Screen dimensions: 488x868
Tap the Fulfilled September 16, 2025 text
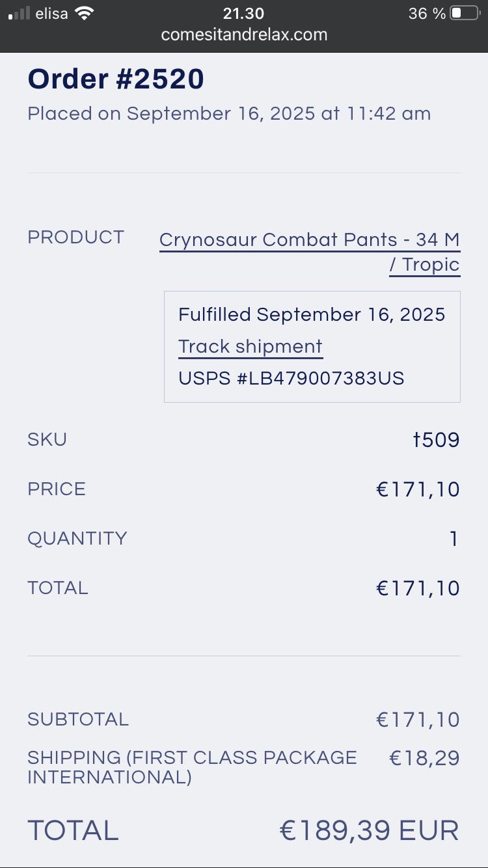coord(312,314)
